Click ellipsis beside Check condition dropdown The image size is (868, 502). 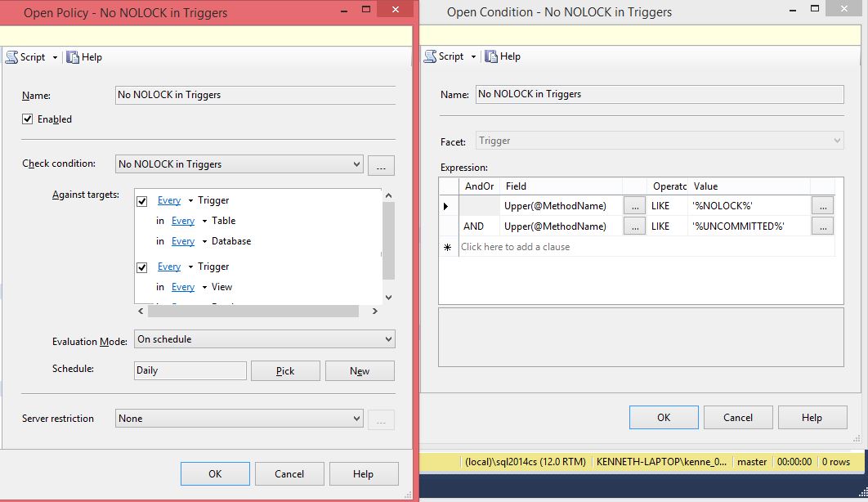pyautogui.click(x=381, y=164)
